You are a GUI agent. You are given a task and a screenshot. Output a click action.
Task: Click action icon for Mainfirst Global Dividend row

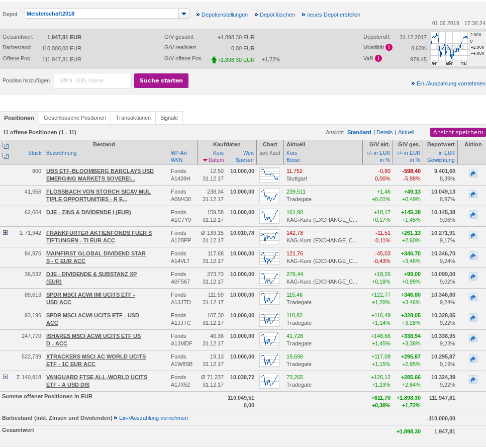pos(472,256)
